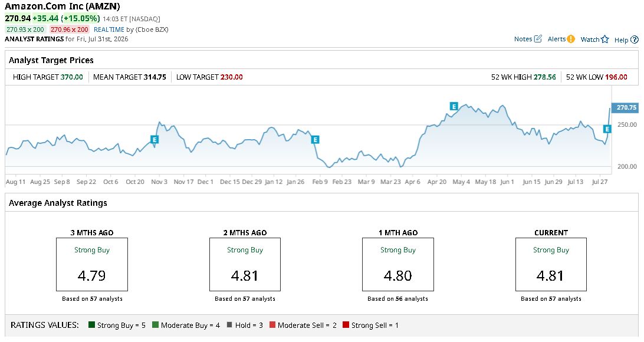Click the earnings E marker near Feb 9
The image size is (644, 342).
point(315,140)
